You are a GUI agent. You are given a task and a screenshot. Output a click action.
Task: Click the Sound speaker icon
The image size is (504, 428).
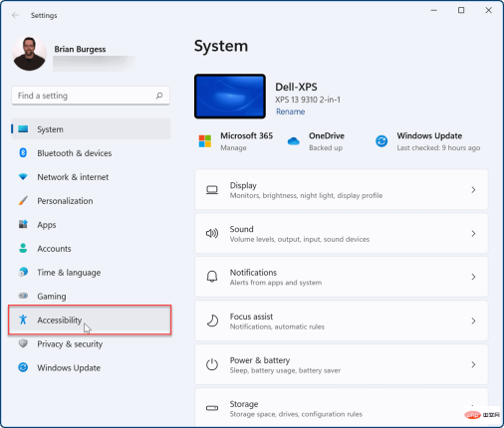(x=212, y=233)
